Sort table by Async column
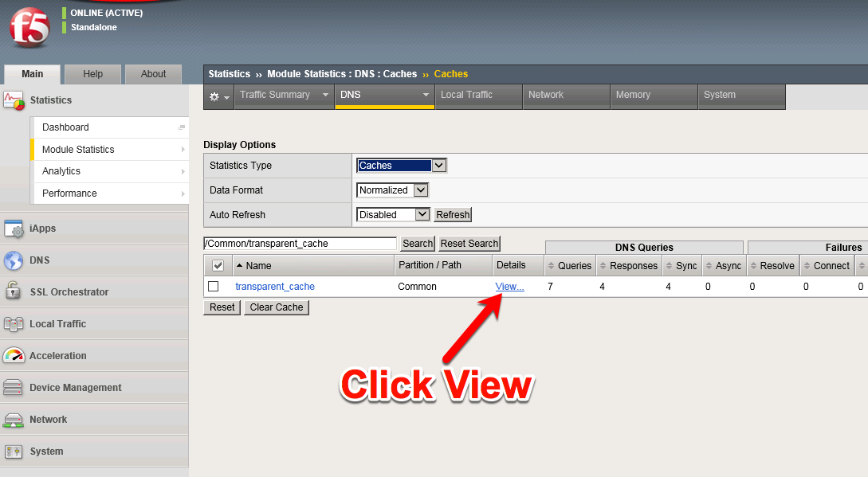This screenshot has height=477, width=868. 724,266
